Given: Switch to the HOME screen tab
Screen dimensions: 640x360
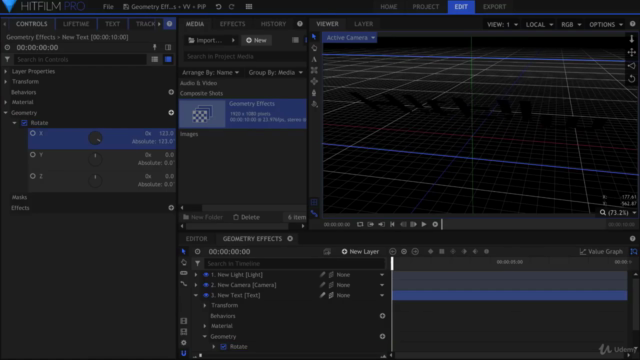Looking at the screenshot, I should click(389, 7).
